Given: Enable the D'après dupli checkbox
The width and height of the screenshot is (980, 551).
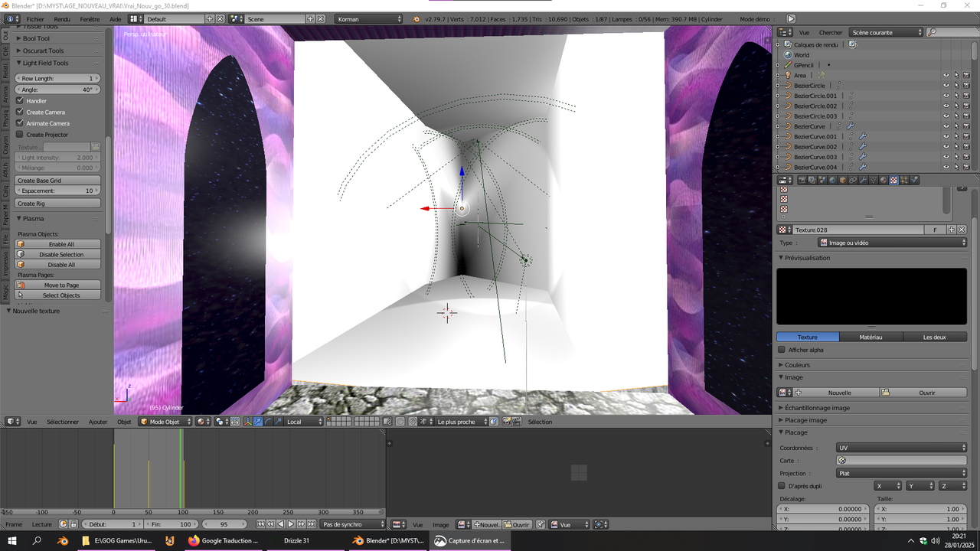Looking at the screenshot, I should [782, 486].
